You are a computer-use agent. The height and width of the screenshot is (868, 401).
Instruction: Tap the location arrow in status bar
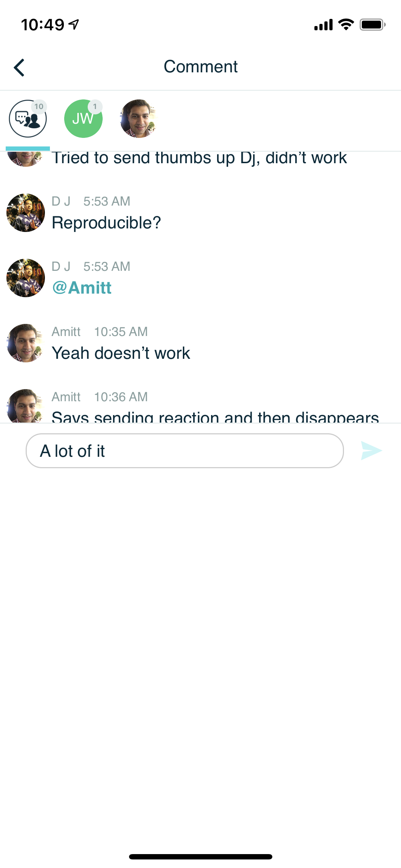pos(74,25)
